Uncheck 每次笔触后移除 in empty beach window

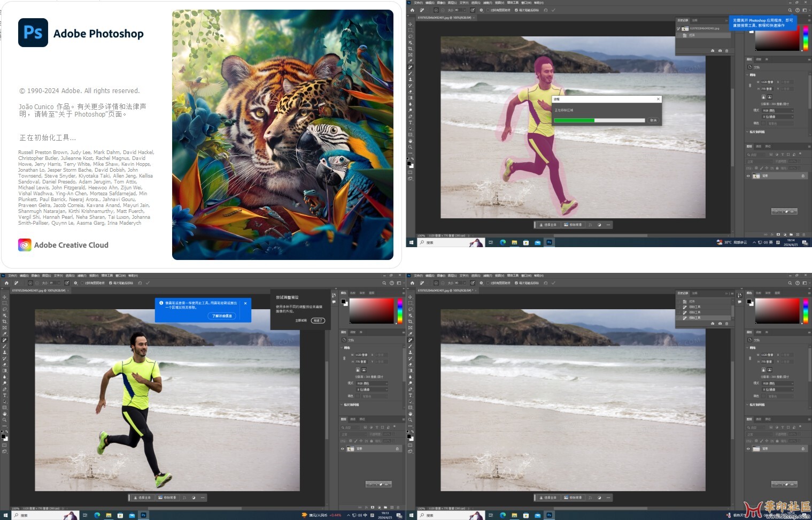(516, 283)
